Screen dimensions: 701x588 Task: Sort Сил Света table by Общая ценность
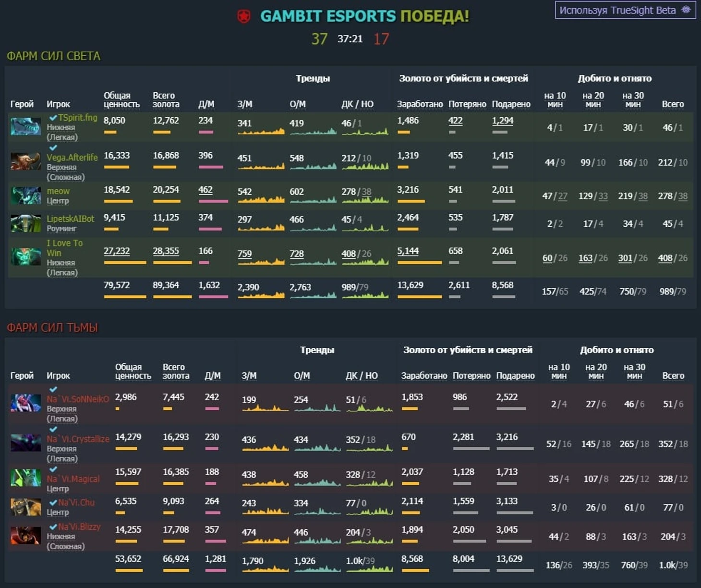(121, 100)
